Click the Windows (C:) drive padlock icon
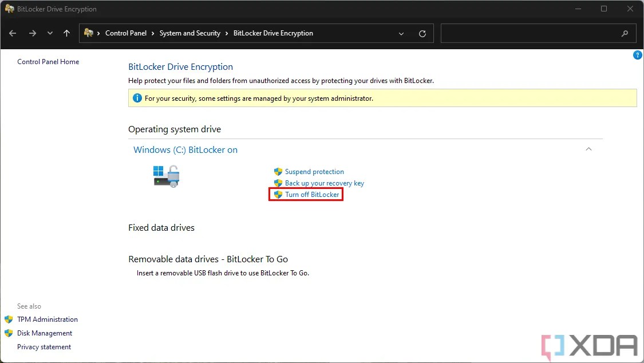The height and width of the screenshot is (363, 644). tap(166, 176)
